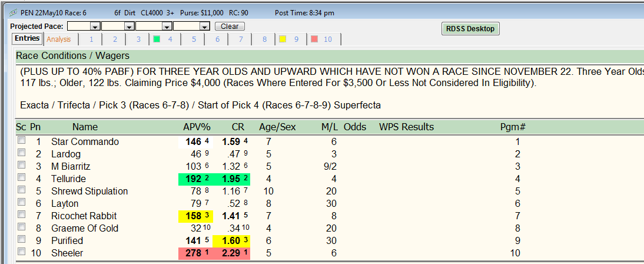
Task: Open red-marked horse tab 10
Action: coord(324,39)
